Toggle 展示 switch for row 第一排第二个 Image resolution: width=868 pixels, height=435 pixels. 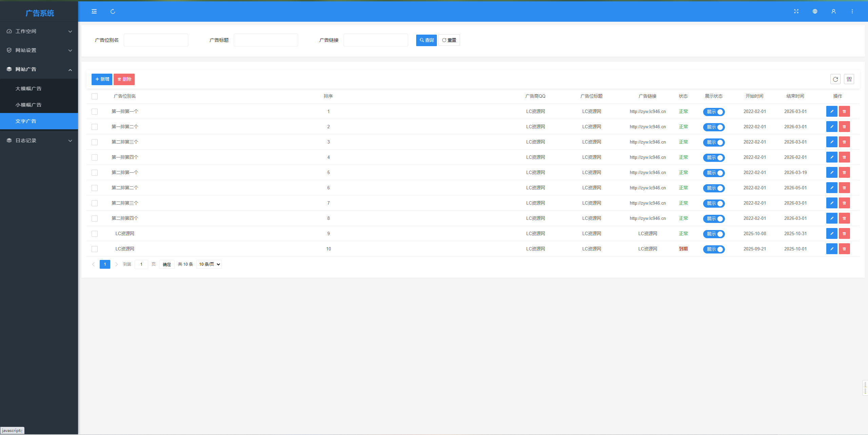(x=714, y=127)
